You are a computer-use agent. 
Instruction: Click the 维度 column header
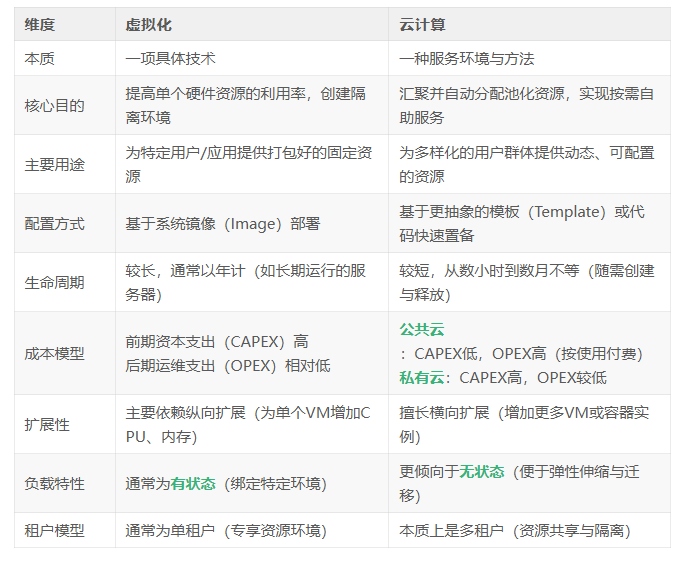tap(39, 25)
